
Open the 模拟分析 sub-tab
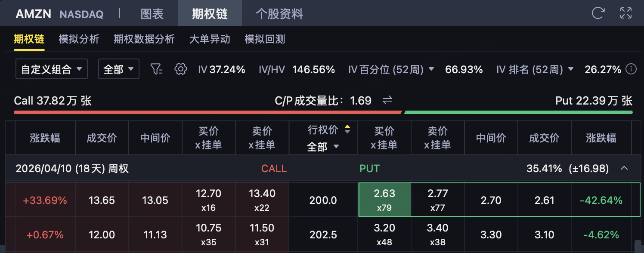point(79,40)
